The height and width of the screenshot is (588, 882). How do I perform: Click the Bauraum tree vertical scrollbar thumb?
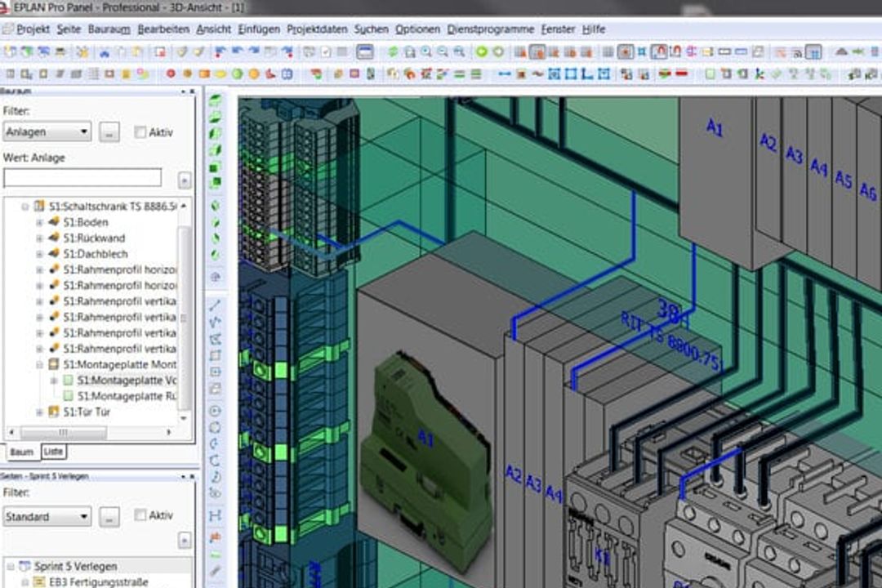[184, 318]
